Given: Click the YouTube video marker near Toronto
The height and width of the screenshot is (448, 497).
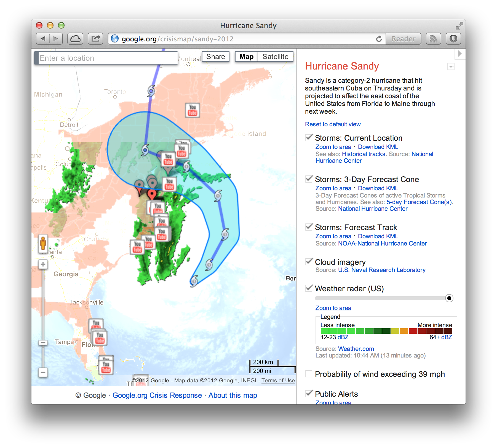Looking at the screenshot, I should (x=193, y=110).
